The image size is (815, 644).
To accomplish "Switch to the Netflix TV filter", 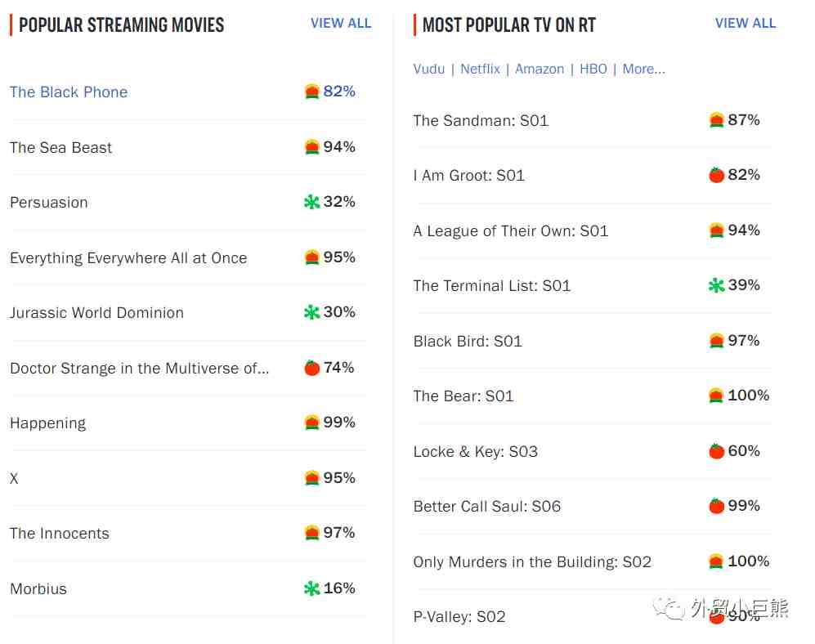I will tap(480, 69).
